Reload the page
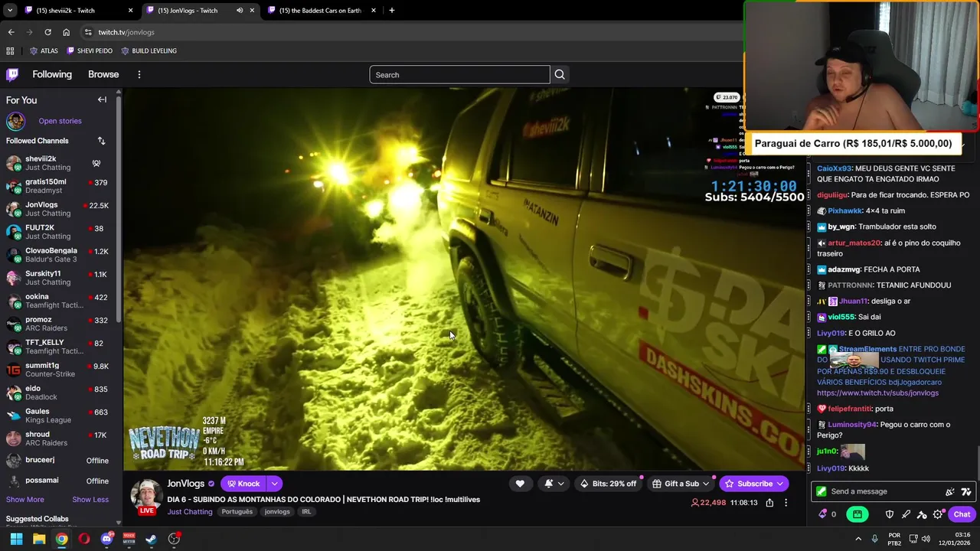980x551 pixels. coord(47,32)
